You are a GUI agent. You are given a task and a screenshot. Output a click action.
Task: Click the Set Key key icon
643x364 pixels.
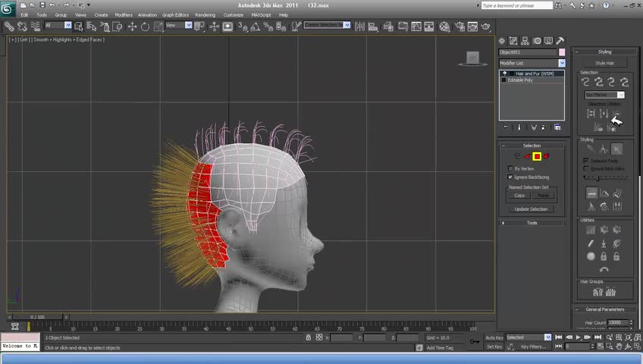pos(475,342)
